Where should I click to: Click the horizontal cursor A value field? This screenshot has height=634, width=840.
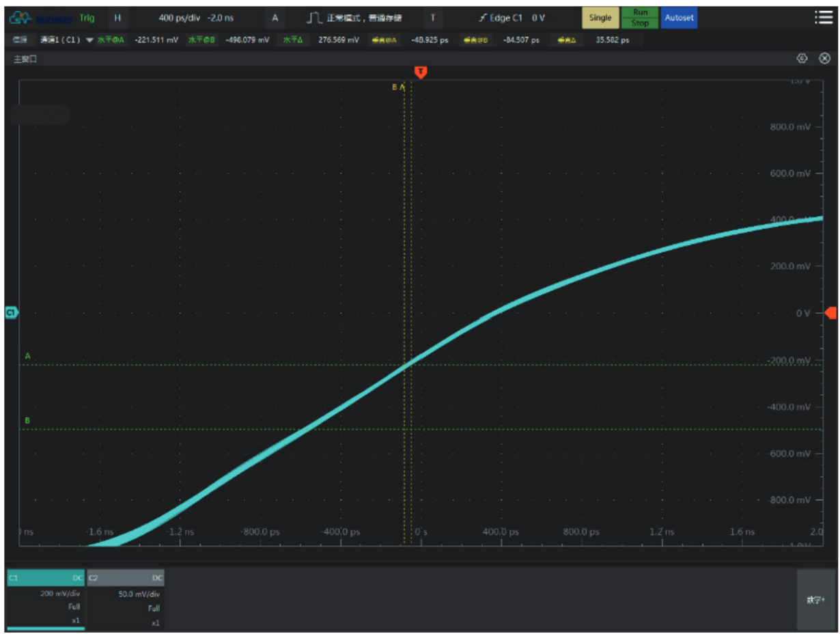pos(156,40)
